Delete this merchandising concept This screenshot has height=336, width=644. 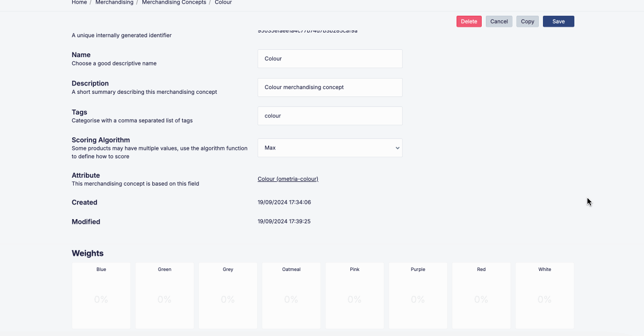(469, 21)
